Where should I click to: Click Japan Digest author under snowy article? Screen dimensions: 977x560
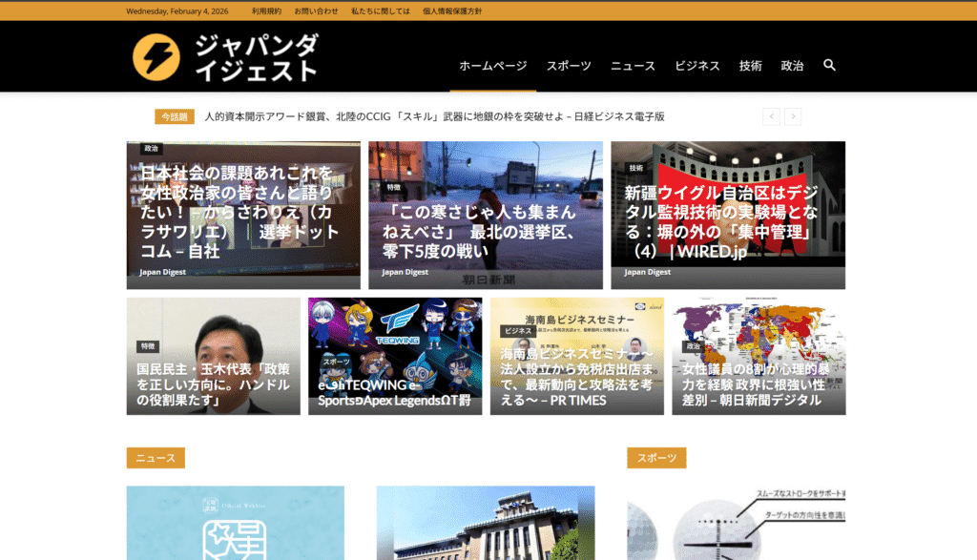pyautogui.click(x=405, y=272)
